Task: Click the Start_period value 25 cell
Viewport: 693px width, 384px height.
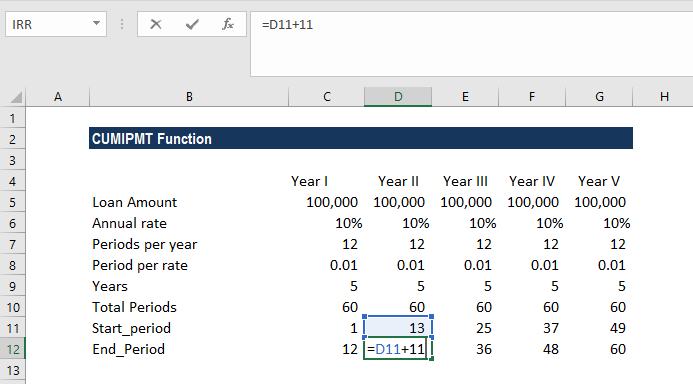Action: [x=465, y=328]
